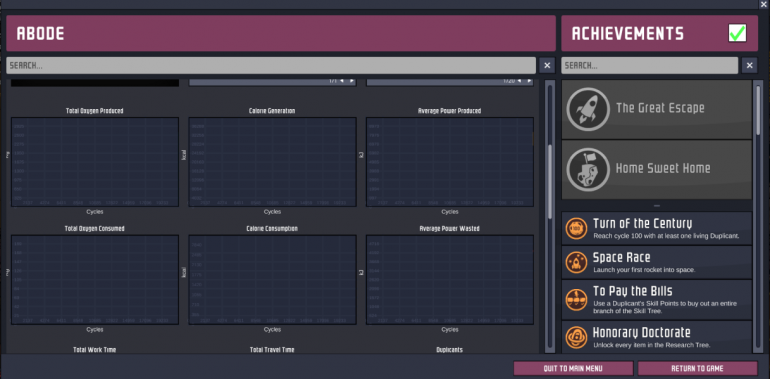Open the Average Power Produced graph
This screenshot has width=770, height=379.
pyautogui.click(x=450, y=162)
